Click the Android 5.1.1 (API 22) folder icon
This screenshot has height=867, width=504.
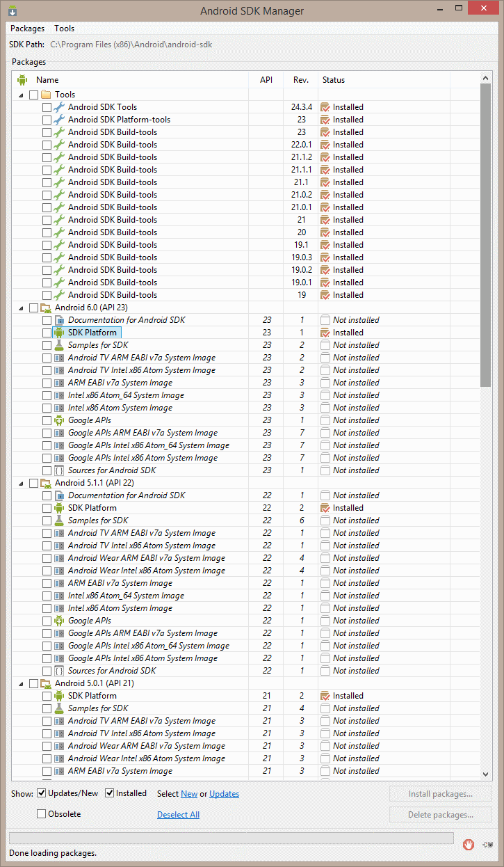[x=46, y=483]
